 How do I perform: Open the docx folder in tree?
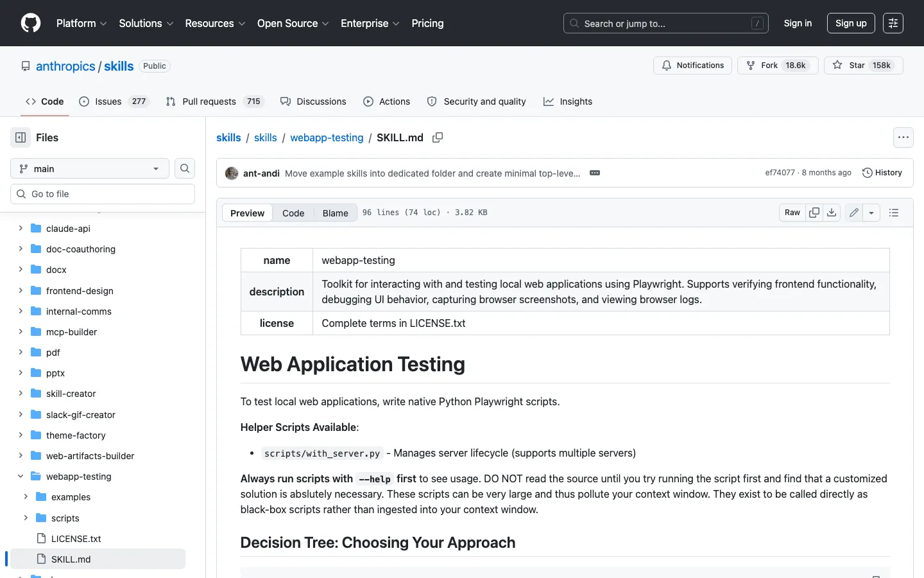[56, 270]
